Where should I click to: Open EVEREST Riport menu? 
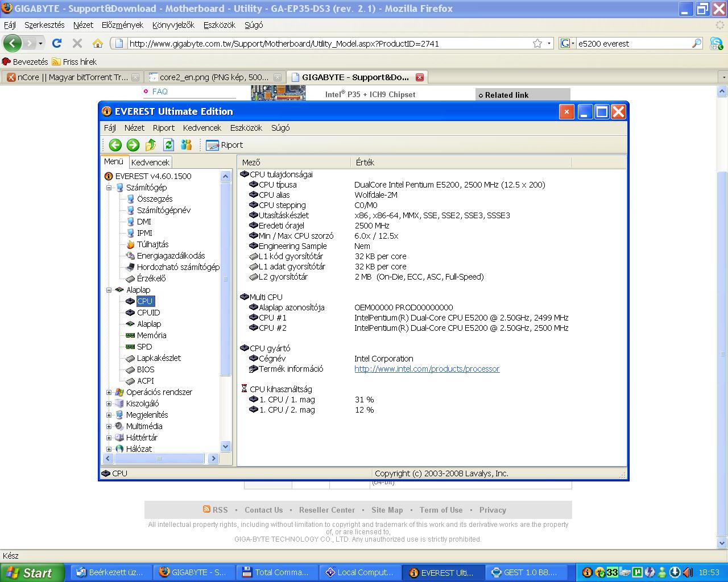(164, 128)
